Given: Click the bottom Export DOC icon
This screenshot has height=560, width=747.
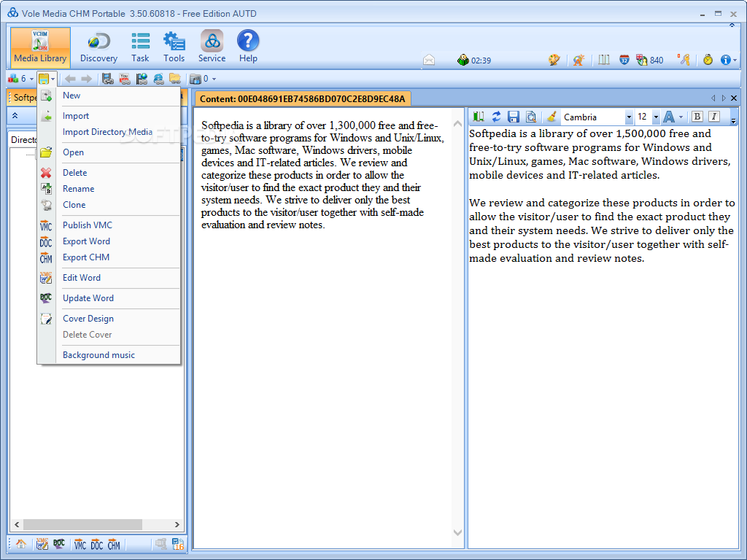Looking at the screenshot, I should click(x=97, y=544).
